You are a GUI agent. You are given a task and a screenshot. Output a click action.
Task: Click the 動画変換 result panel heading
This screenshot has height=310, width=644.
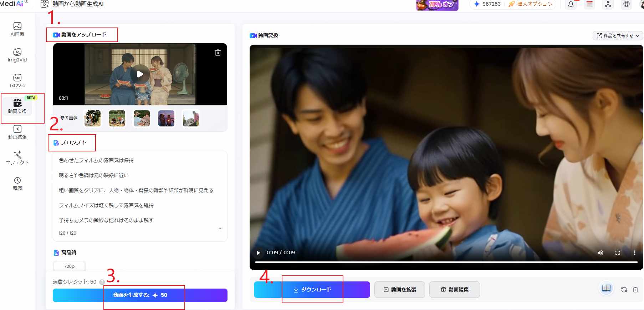pos(268,35)
